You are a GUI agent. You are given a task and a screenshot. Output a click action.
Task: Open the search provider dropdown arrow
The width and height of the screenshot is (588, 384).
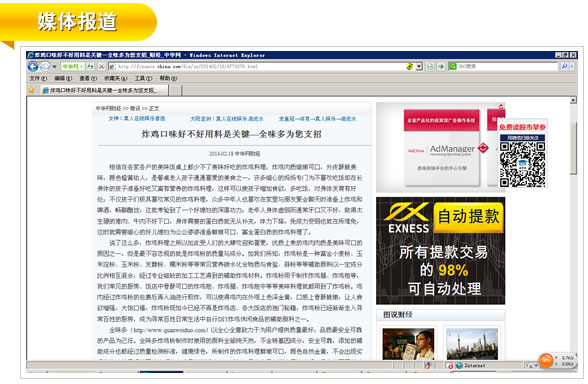click(x=572, y=66)
